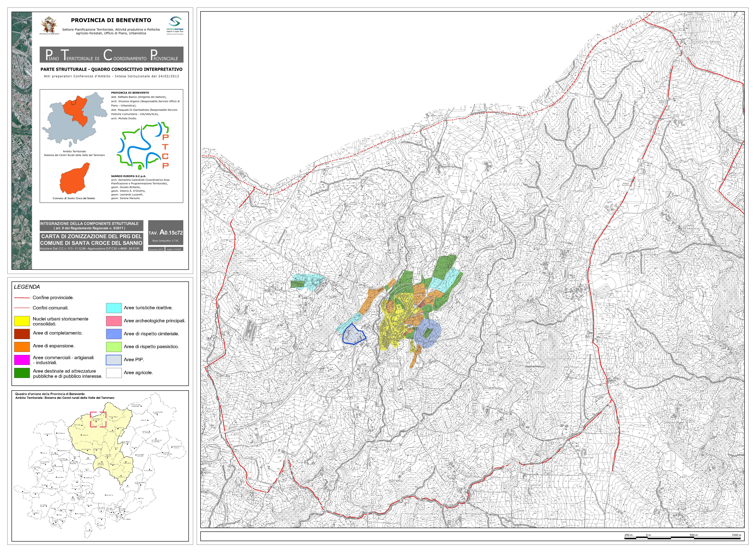Select the green attrezzature pubbliche swatch
Viewport: 756px width, 552px height.
coord(22,373)
